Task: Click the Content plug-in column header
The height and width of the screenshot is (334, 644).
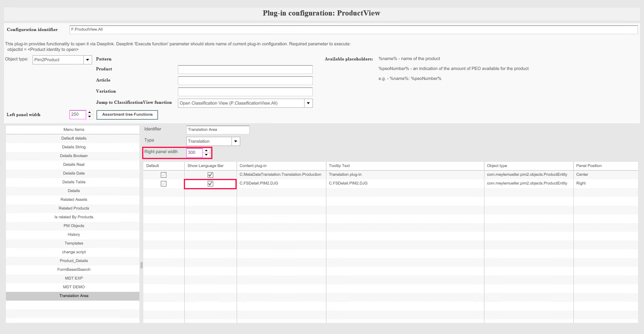Action: pos(253,166)
